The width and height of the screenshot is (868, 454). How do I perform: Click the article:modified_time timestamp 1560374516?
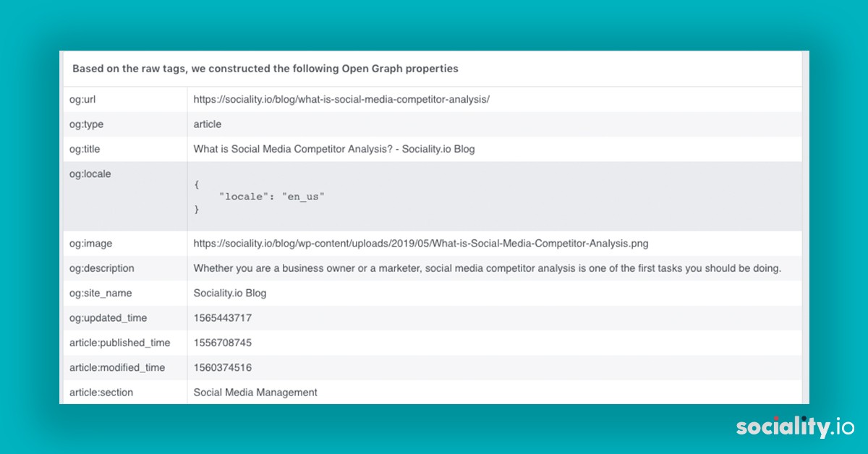pyautogui.click(x=221, y=367)
